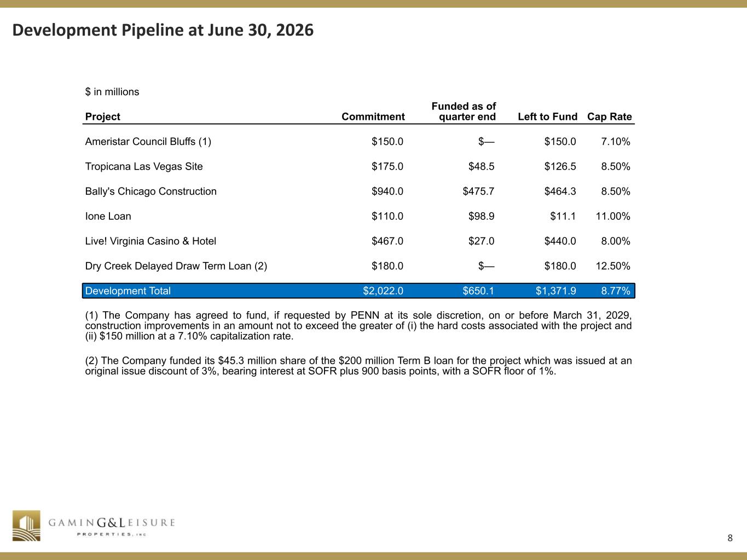Click the highlighted Development Total row
The height and width of the screenshot is (560, 747).
[x=358, y=291]
